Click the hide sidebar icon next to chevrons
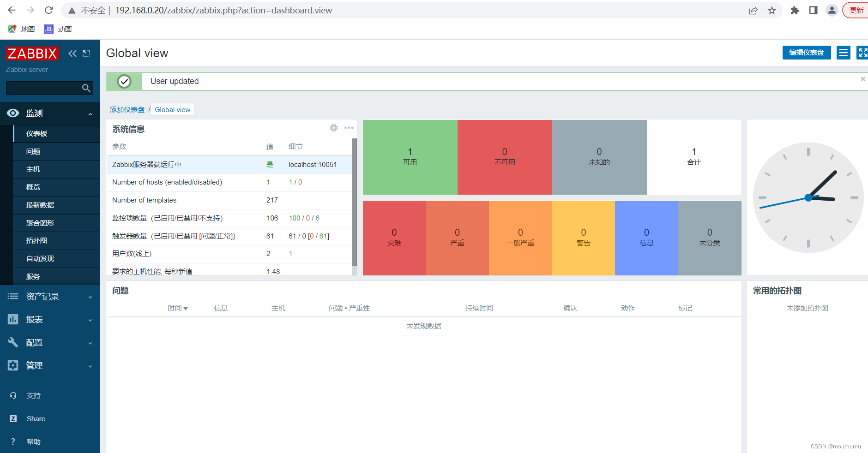Screen dimensions: 868x453 [x=86, y=54]
